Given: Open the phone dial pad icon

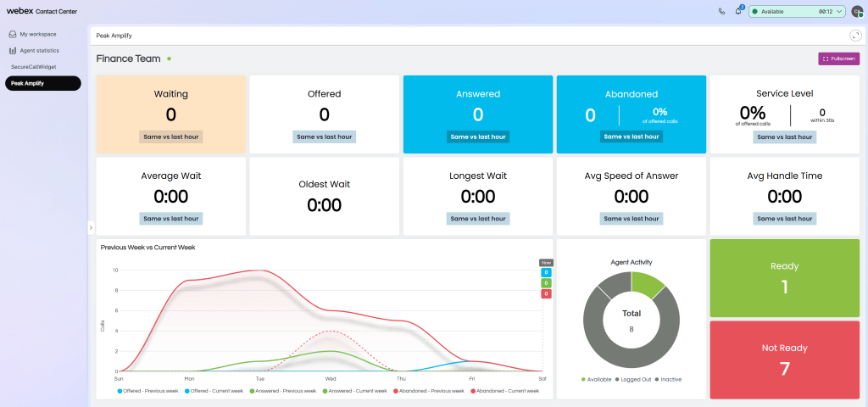Looking at the screenshot, I should click(x=721, y=12).
